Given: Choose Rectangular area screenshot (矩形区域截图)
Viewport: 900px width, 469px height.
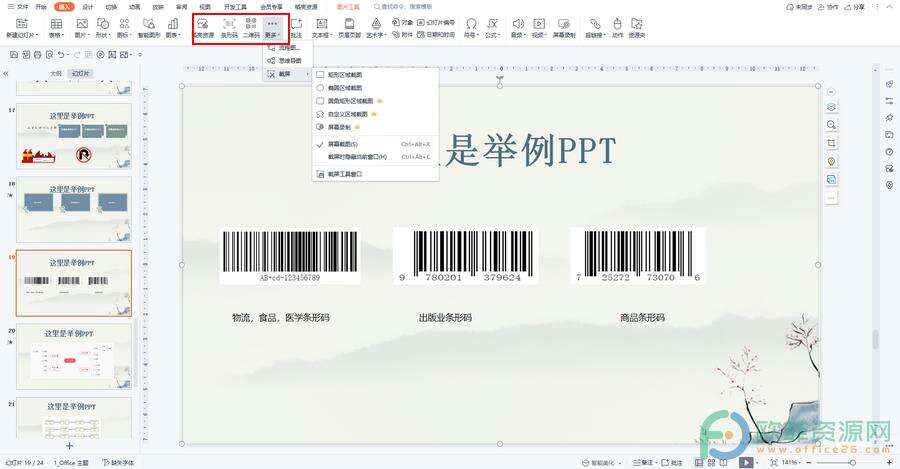Looking at the screenshot, I should coord(375,75).
